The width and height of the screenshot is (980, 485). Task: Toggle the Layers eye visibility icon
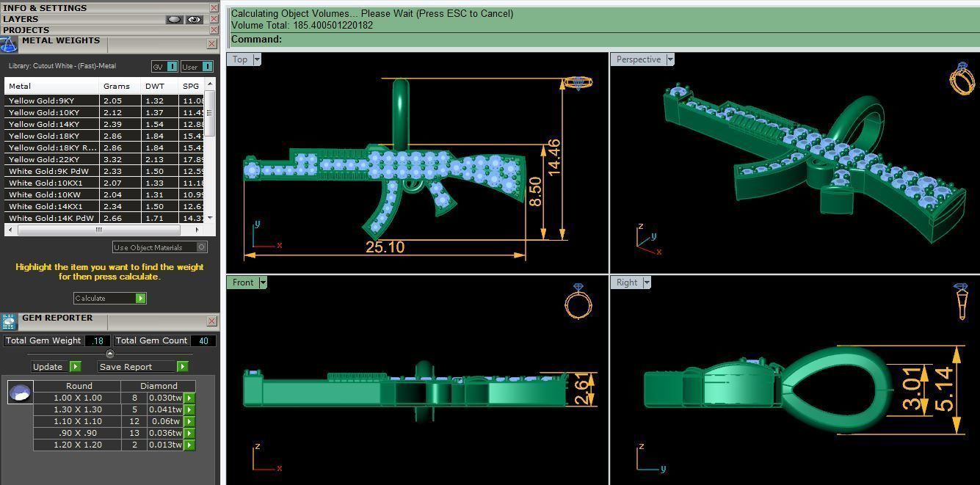tap(194, 20)
